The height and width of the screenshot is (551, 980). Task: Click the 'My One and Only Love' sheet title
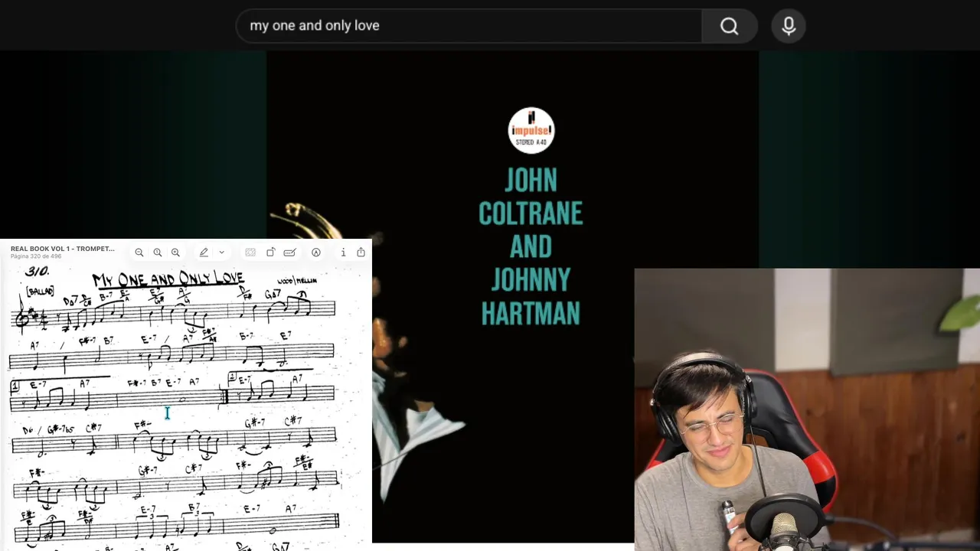click(168, 279)
